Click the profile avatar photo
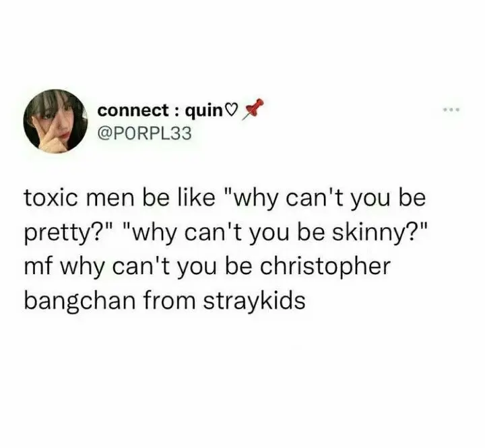Screen dimensions: 485x448 tap(56, 121)
